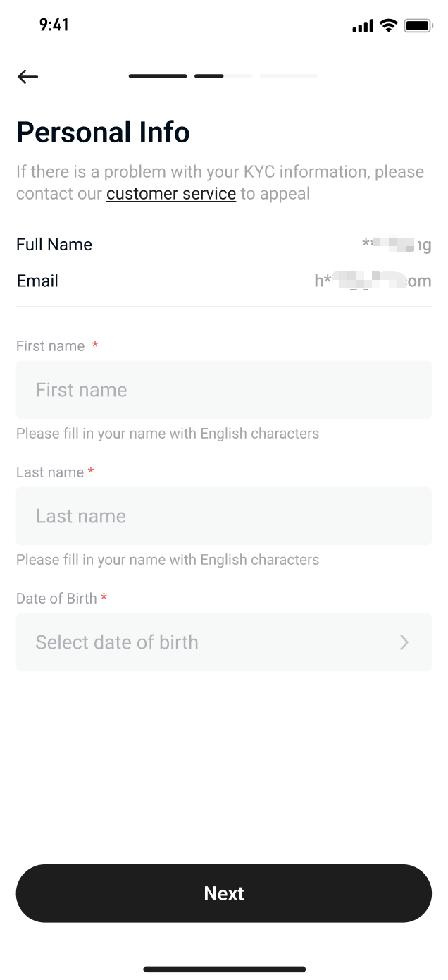Tap the second progress step bar

click(223, 76)
